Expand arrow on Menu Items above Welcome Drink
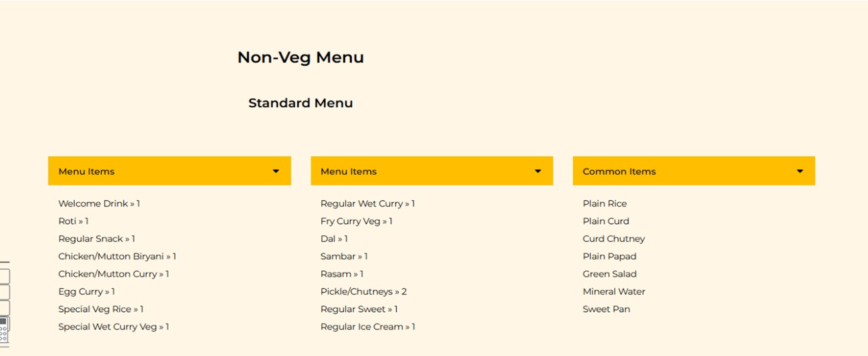 pyautogui.click(x=276, y=171)
